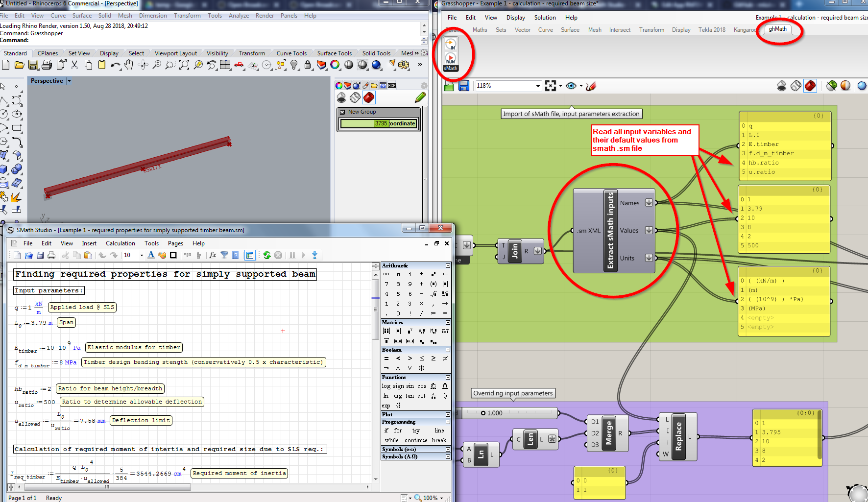Click the Grasshopper sketch pencil icon
Image resolution: width=868 pixels, height=502 pixels.
click(591, 86)
